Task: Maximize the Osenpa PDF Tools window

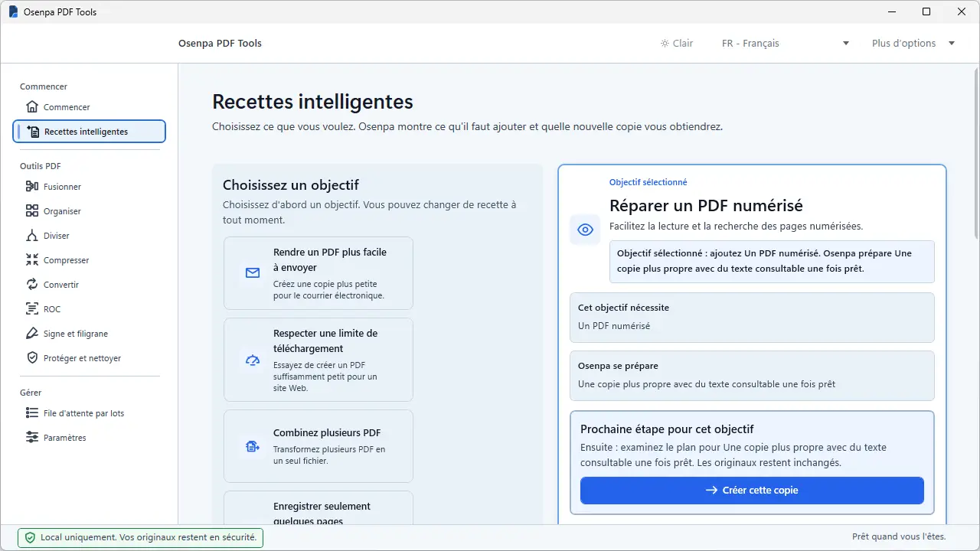Action: pos(926,11)
